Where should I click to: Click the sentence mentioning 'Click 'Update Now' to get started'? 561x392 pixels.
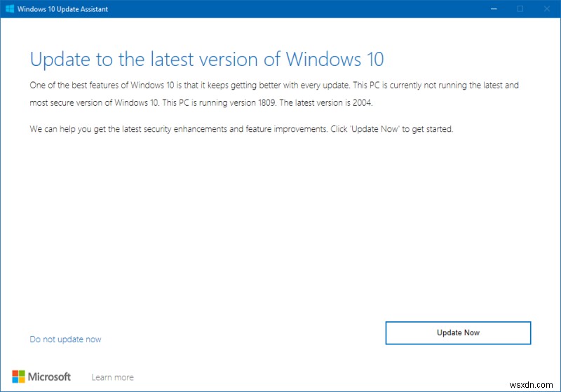(x=391, y=129)
